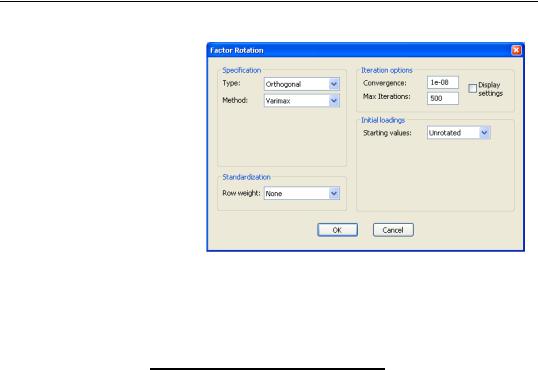
Task: Click the Specification group label
Action: pyautogui.click(x=242, y=70)
